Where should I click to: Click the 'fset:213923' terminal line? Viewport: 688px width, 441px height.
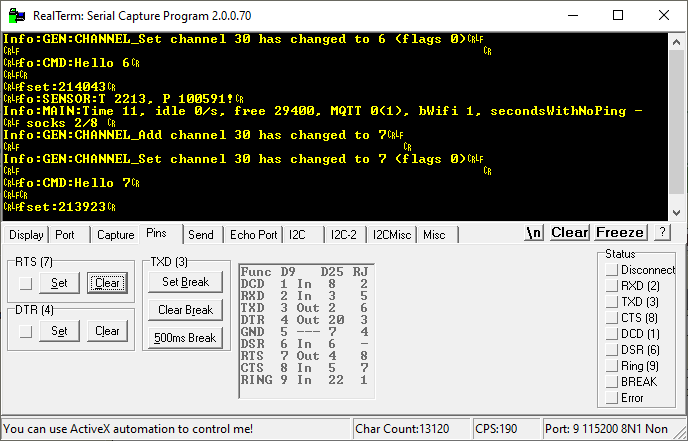(59, 207)
